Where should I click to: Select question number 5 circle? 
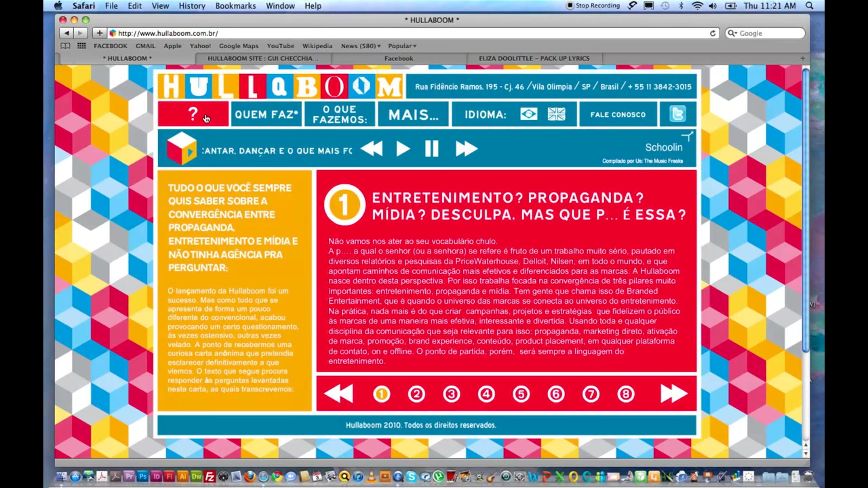point(521,394)
